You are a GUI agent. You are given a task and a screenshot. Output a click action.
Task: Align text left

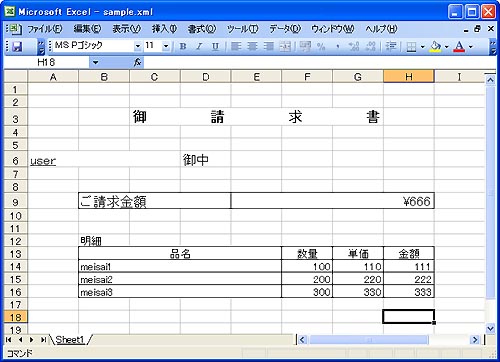[x=236, y=46]
